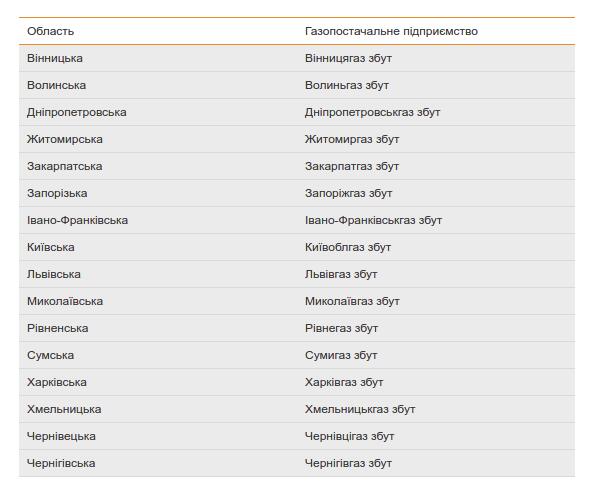Click "Дніпропетровськгаз збут" supplier entry
This screenshot has height=498, width=604.
pos(372,112)
